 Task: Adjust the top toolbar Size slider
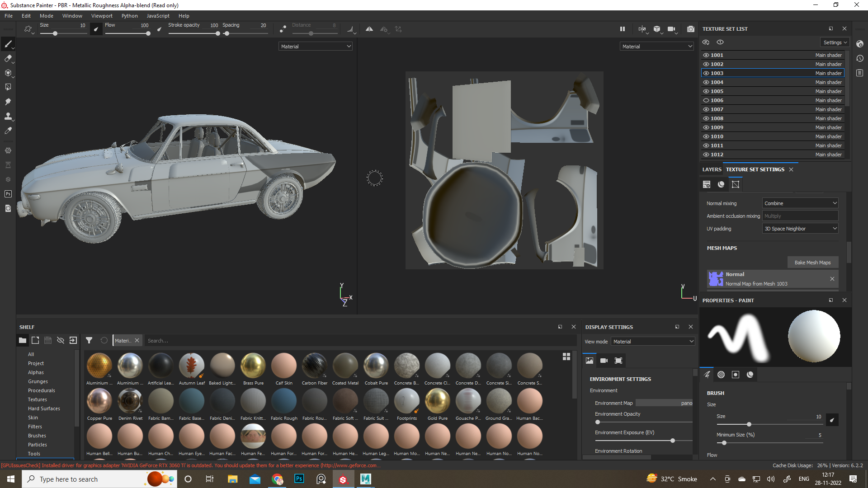point(63,33)
